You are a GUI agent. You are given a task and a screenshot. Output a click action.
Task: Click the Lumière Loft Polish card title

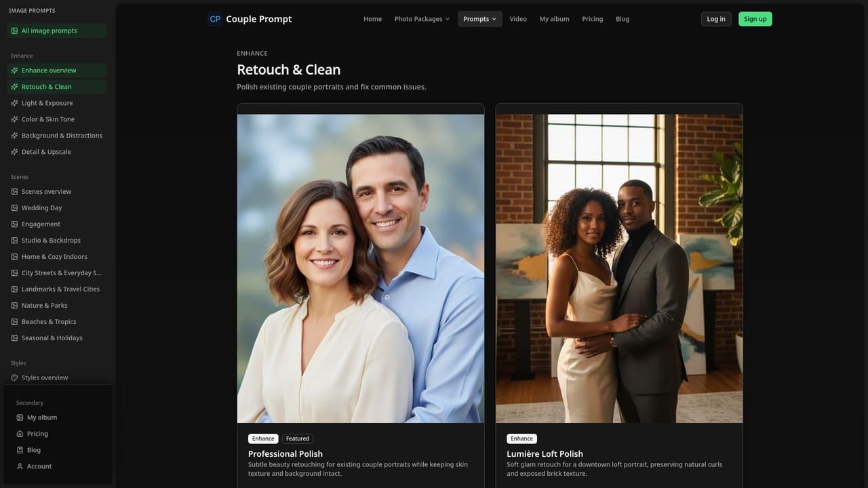point(545,454)
